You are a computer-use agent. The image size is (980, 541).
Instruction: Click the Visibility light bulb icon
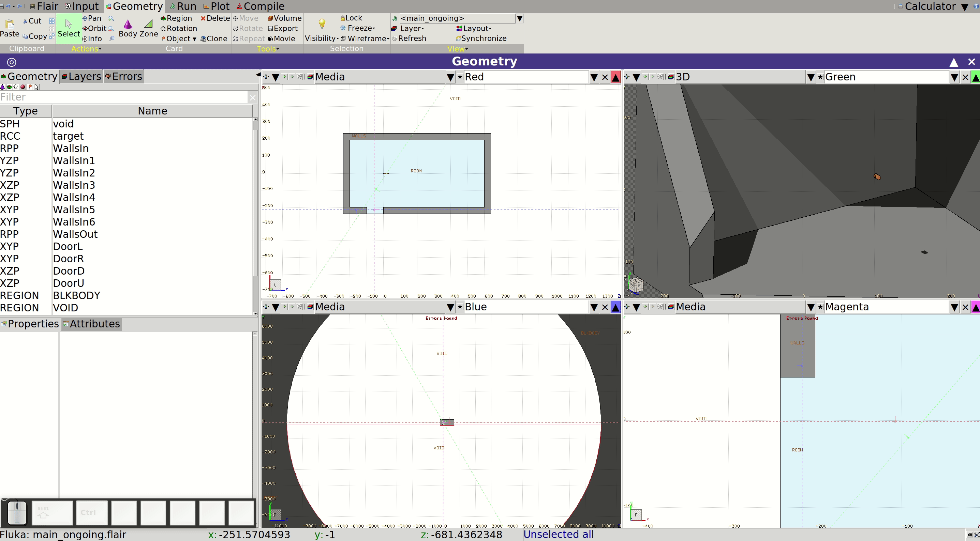tap(322, 24)
